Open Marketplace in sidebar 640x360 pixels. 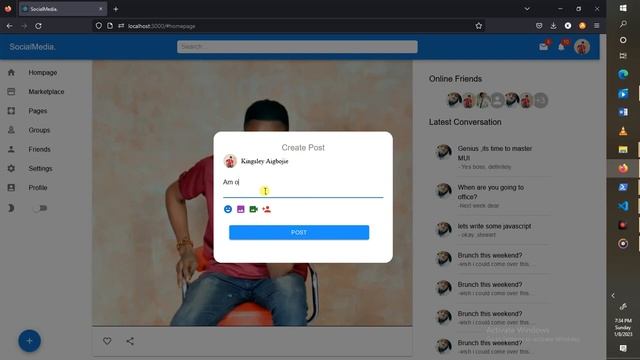point(46,91)
